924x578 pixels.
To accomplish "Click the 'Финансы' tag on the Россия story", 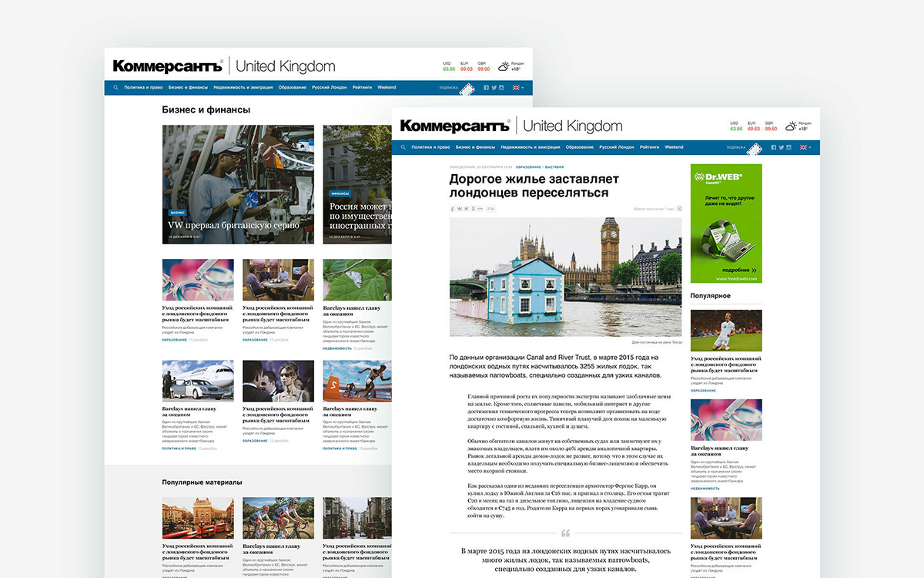I will coord(340,193).
